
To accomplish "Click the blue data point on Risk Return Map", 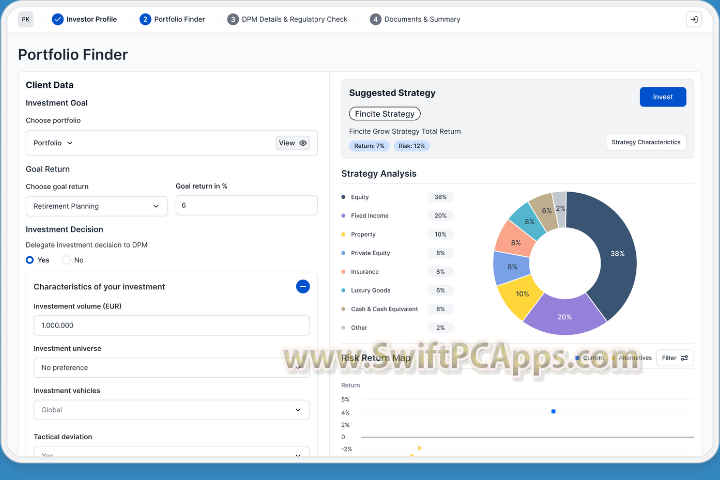I will (x=553, y=411).
